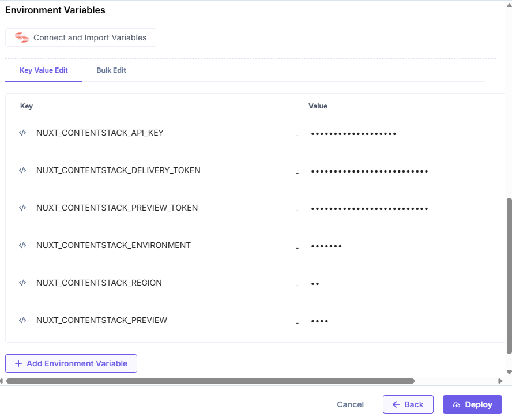512x420 pixels.
Task: Click the Value column header
Action: (318, 106)
